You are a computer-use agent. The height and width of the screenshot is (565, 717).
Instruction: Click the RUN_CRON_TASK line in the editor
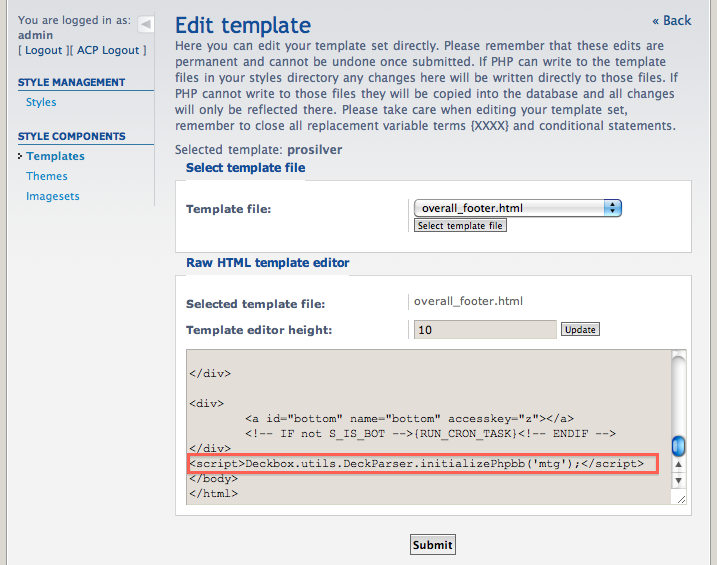430,433
